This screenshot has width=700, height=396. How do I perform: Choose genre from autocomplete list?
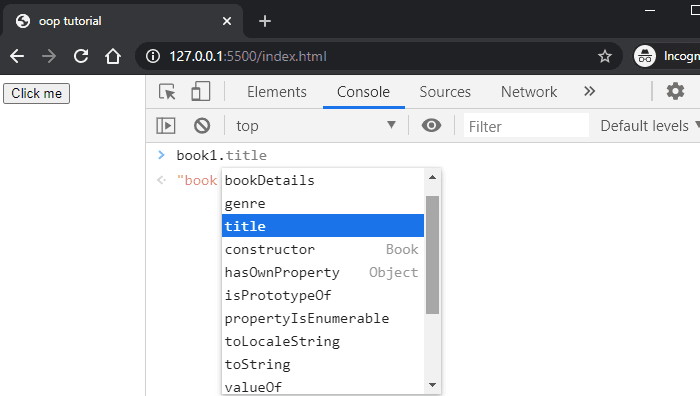[x=323, y=204]
